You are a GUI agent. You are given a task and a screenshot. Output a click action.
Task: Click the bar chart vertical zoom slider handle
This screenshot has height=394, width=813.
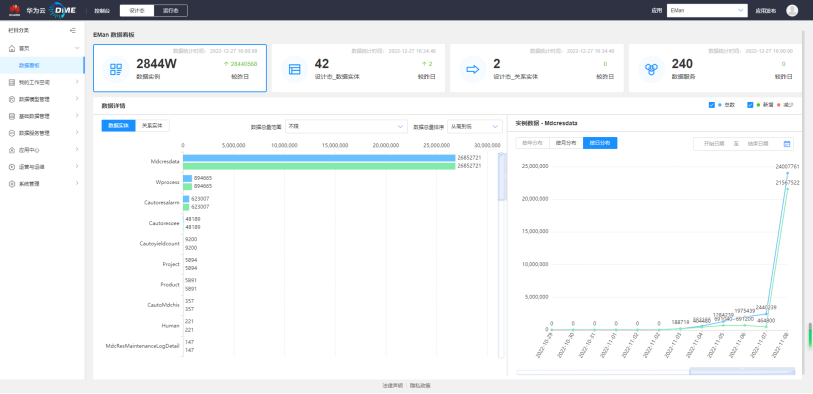(501, 176)
